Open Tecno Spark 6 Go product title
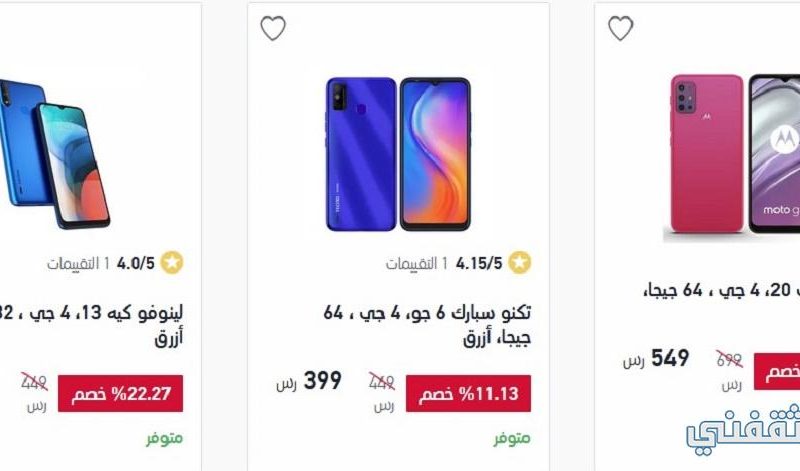 pyautogui.click(x=428, y=325)
